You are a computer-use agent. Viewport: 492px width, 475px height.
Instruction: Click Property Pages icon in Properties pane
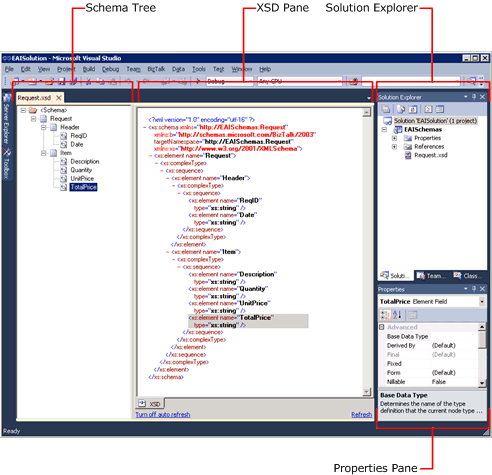pos(413,315)
